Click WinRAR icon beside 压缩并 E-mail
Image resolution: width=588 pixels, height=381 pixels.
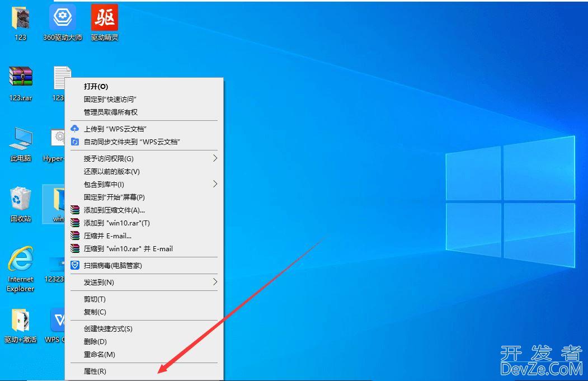[75, 236]
